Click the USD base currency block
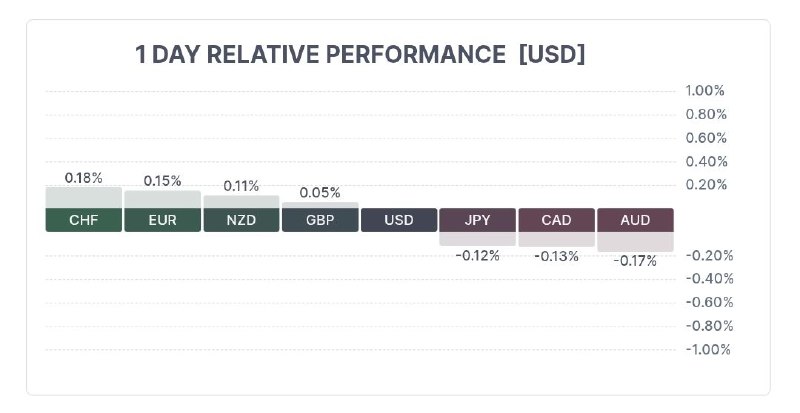The height and width of the screenshot is (413, 800). click(x=399, y=220)
